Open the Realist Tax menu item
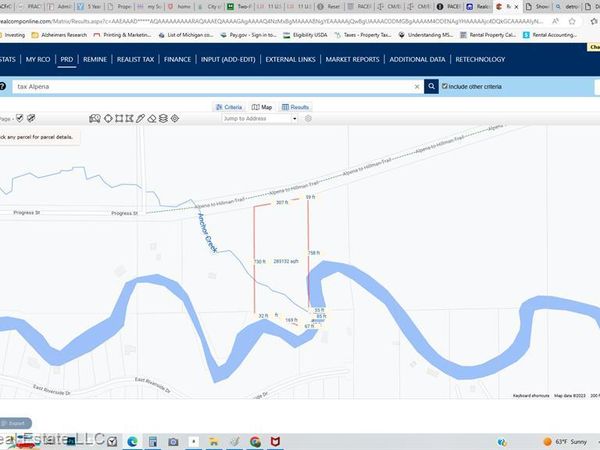 pos(135,60)
